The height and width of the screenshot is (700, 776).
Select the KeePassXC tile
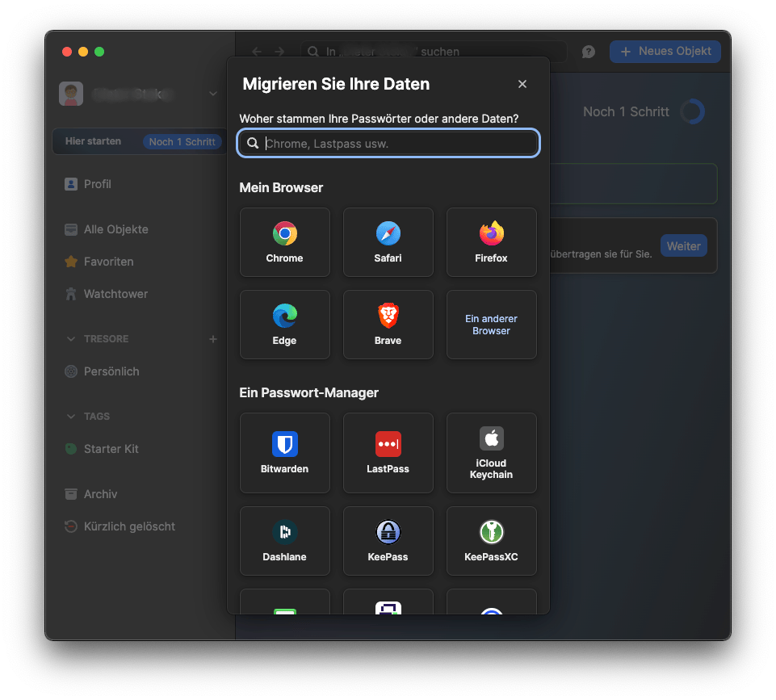(x=492, y=541)
